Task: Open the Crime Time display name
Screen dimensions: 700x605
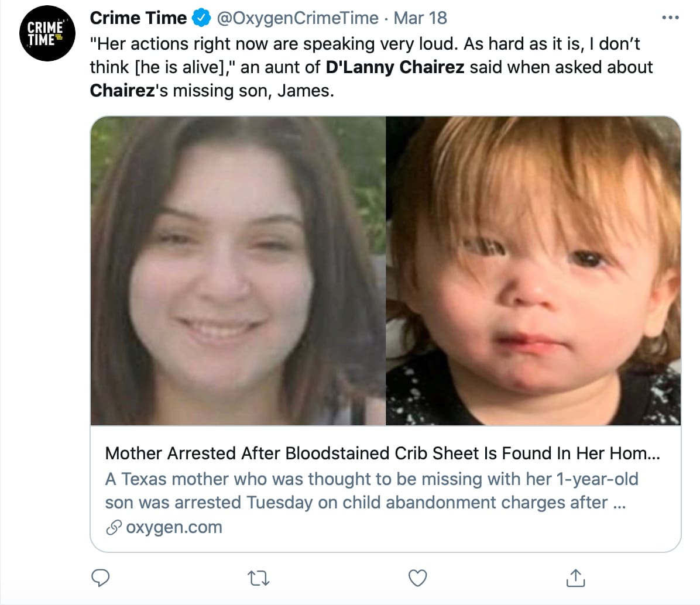Action: pos(138,18)
